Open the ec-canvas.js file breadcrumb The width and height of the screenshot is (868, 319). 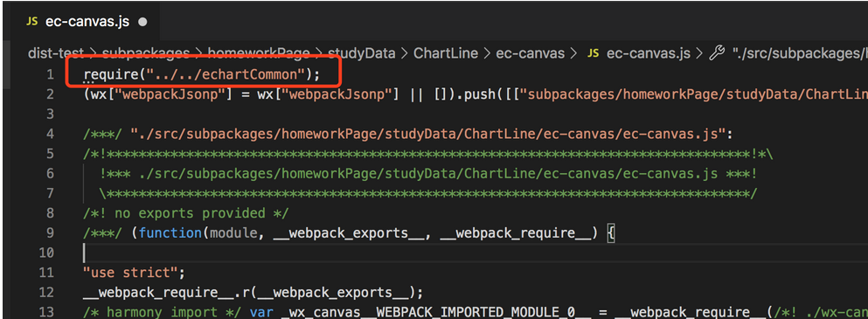(649, 53)
